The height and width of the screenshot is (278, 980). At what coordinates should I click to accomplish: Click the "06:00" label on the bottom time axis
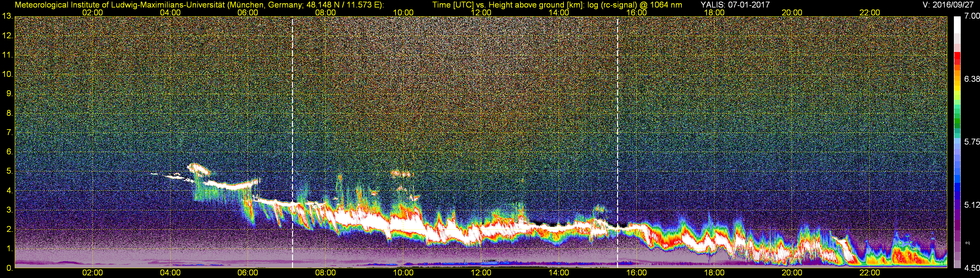[x=248, y=273]
